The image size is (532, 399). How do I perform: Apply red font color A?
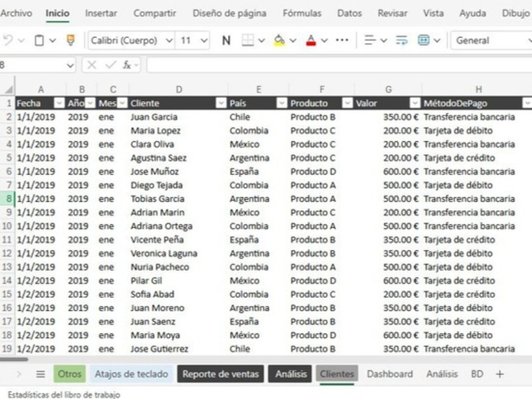(x=311, y=40)
